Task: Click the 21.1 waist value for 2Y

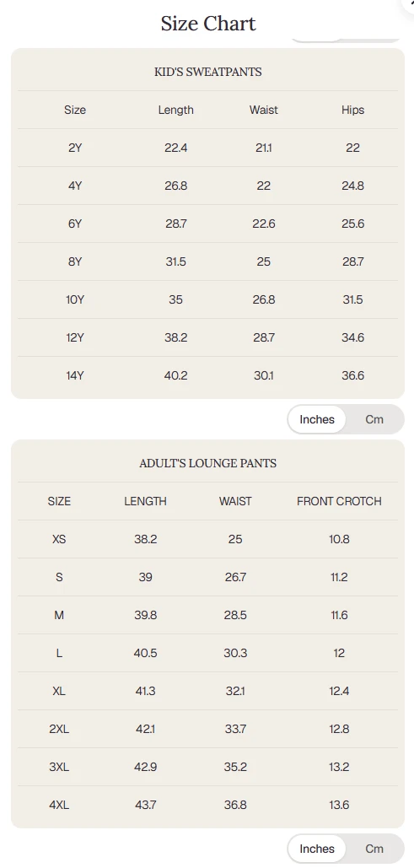Action: coord(263,148)
